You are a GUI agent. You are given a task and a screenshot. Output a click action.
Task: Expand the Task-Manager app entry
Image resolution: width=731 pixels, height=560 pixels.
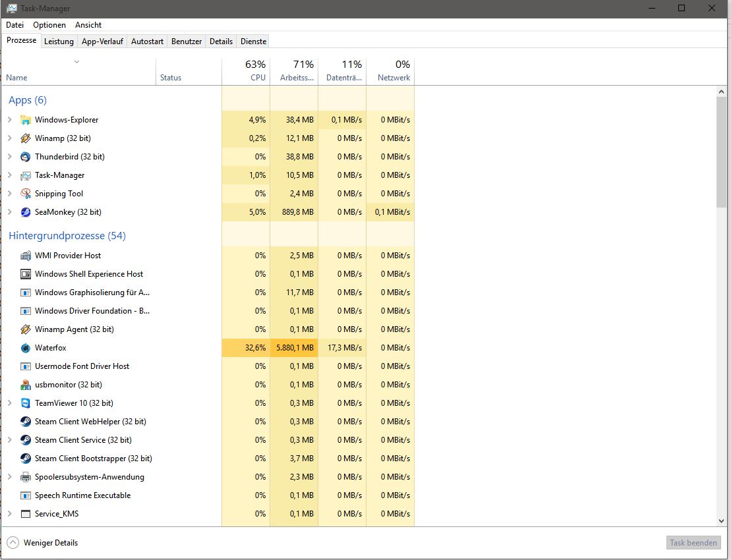click(9, 175)
